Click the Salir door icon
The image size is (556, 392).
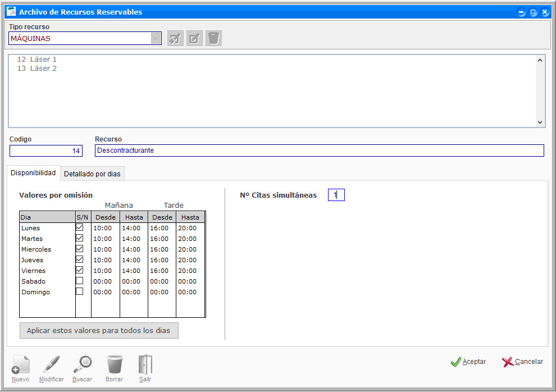pyautogui.click(x=145, y=364)
